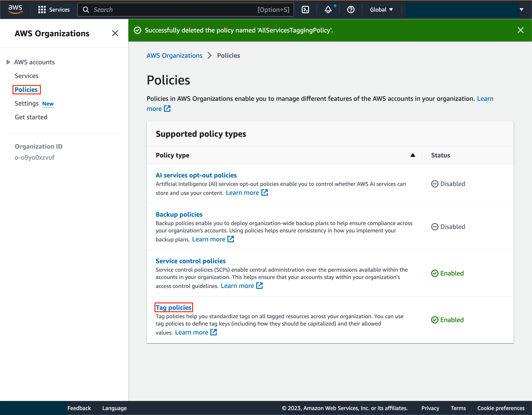This screenshot has height=415, width=532.
Task: Navigate via AWS Organizations breadcrumb
Action: click(174, 55)
